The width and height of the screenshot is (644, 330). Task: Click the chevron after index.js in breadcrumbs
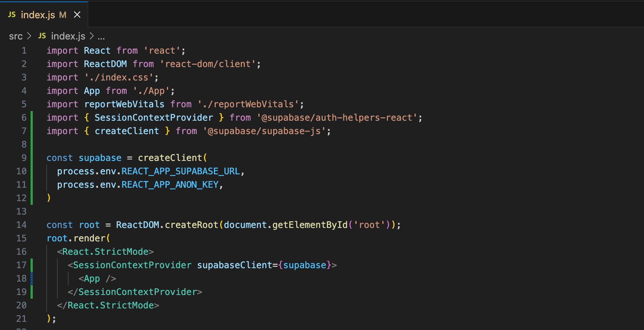[x=92, y=36]
